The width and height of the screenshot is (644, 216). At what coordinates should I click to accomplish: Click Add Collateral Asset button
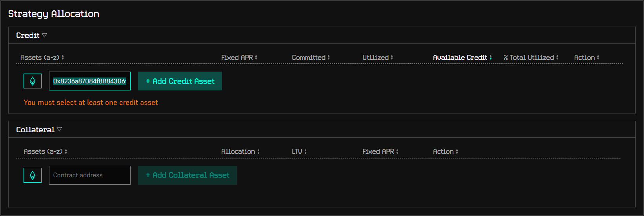click(187, 175)
